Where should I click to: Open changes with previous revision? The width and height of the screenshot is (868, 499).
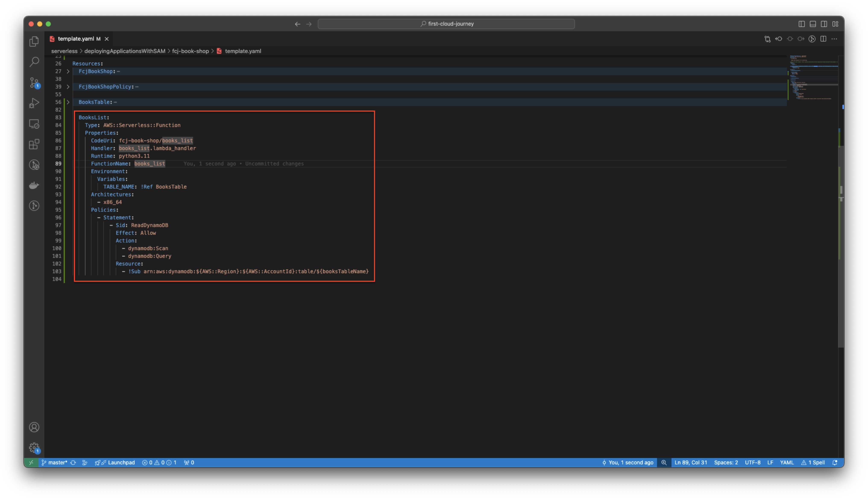(779, 39)
